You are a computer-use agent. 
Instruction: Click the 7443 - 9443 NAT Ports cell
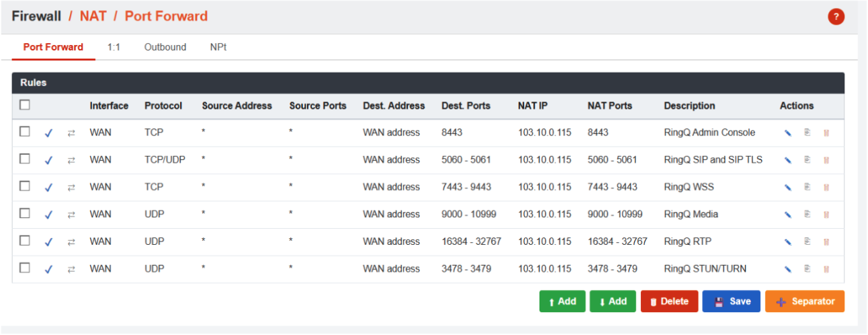(613, 187)
